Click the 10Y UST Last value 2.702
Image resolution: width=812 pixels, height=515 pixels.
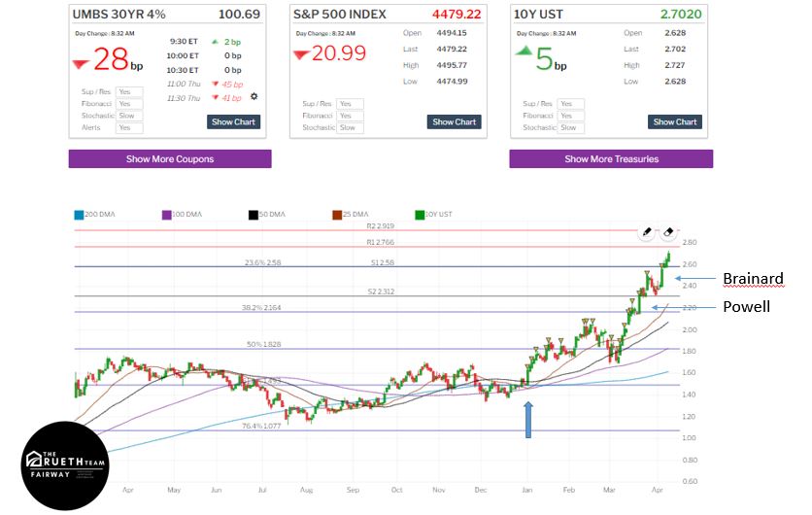[675, 50]
